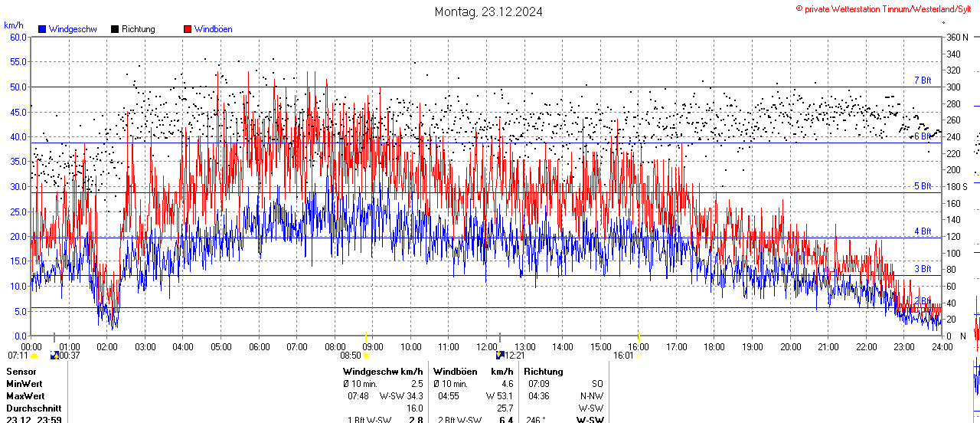Click the average gust value 25.7
The height and width of the screenshot is (423, 980).
[505, 408]
